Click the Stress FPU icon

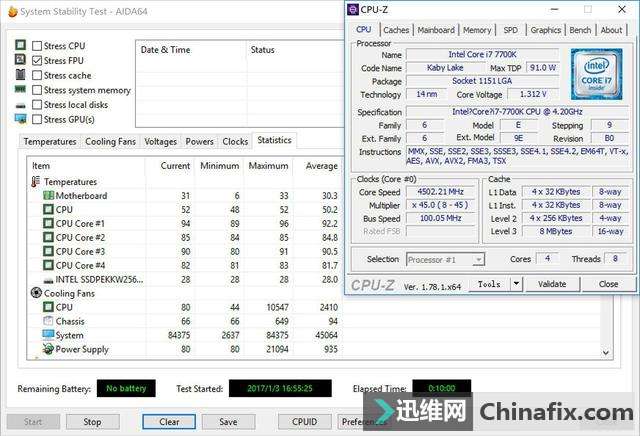tap(20, 60)
